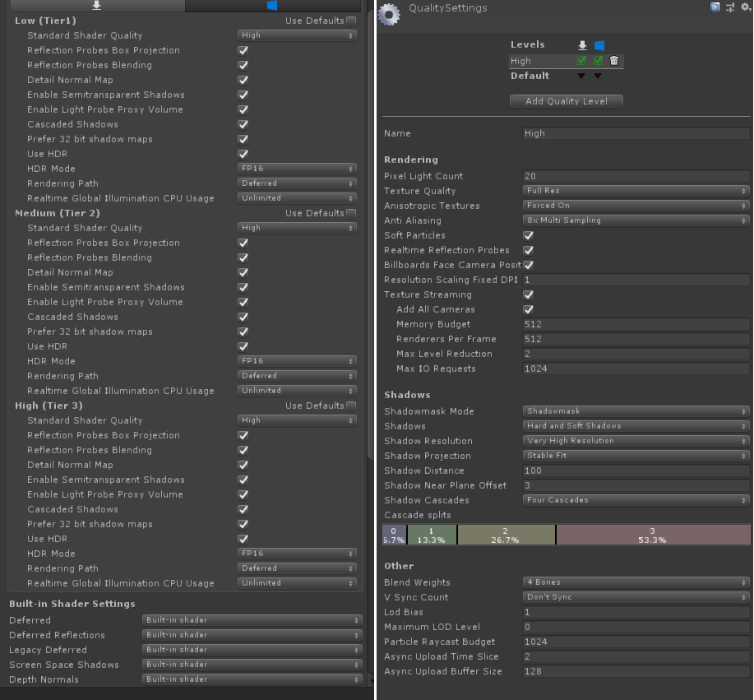Disable Use HDR in Medium (Tier 2)
Image resolution: width=754 pixels, height=700 pixels.
coord(243,346)
